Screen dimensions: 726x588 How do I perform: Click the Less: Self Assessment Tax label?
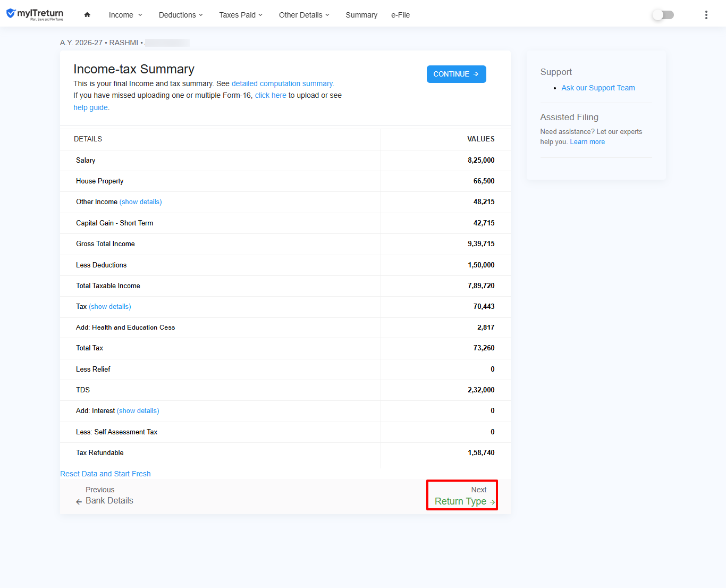pos(116,432)
